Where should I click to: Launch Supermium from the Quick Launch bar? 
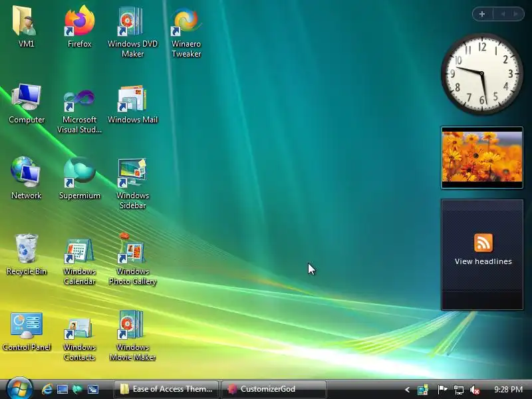click(77, 389)
